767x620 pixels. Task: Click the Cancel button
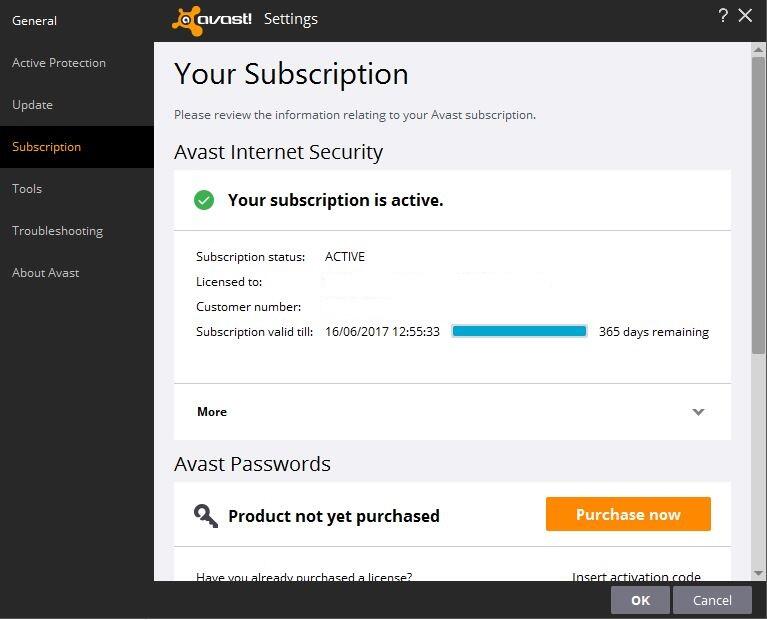712,600
